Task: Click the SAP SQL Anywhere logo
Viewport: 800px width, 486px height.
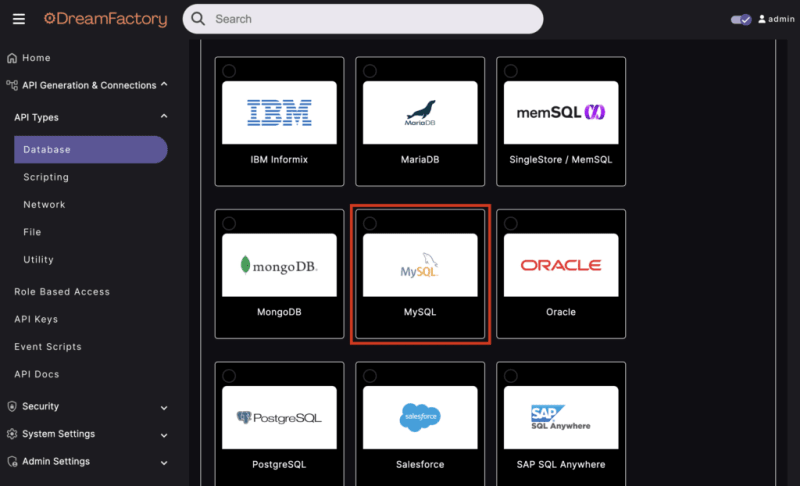Action: pos(561,418)
